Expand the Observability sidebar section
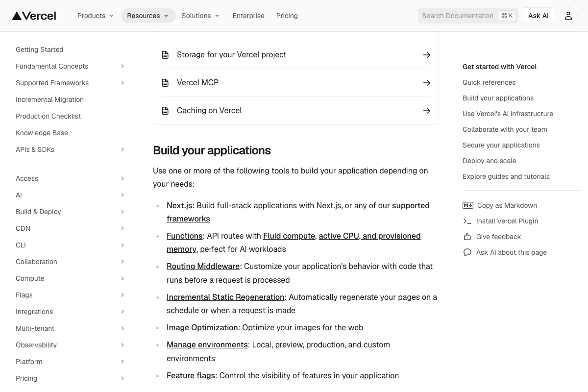 click(x=122, y=345)
